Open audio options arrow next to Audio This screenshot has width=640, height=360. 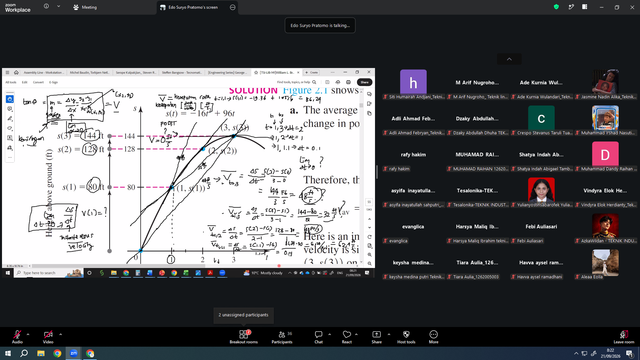pos(28,334)
